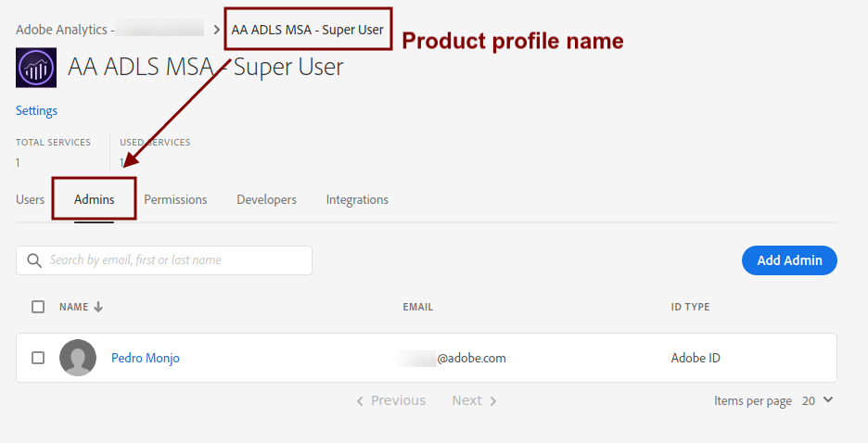Go to the Developers tab

(266, 199)
